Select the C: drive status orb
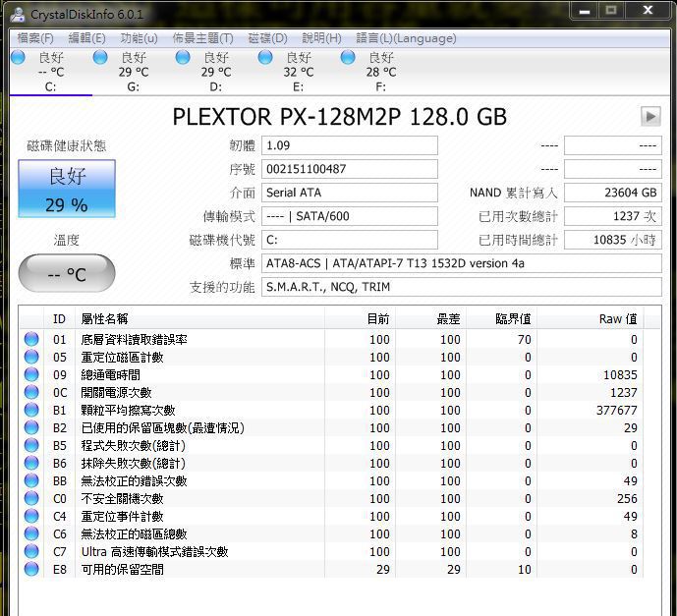677x616 pixels. 18,57
